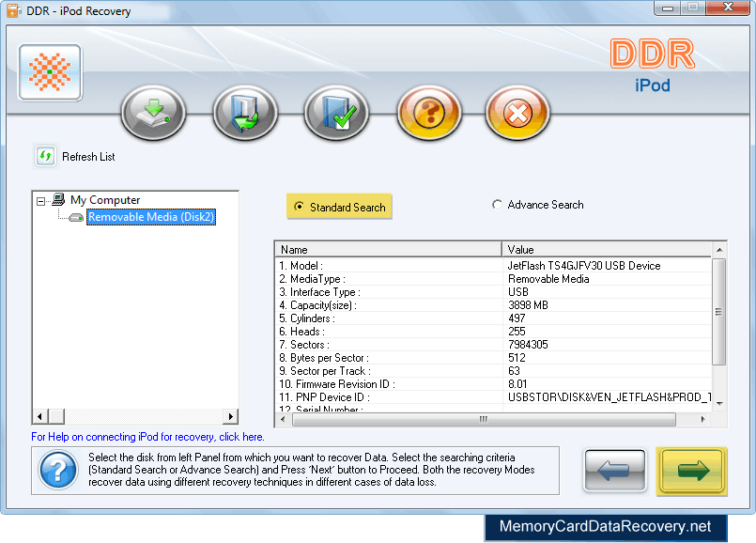The height and width of the screenshot is (543, 756).
Task: Click the tree panel's left scroll arrow
Action: [x=40, y=416]
